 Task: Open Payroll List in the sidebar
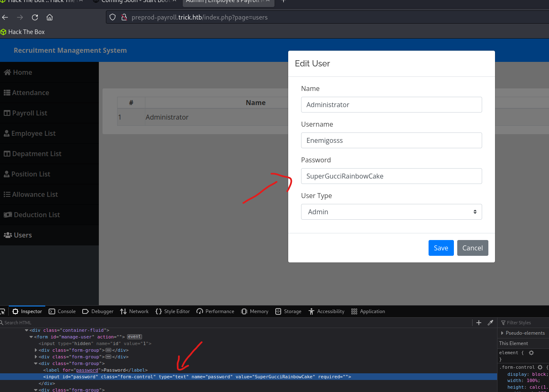pos(49,113)
